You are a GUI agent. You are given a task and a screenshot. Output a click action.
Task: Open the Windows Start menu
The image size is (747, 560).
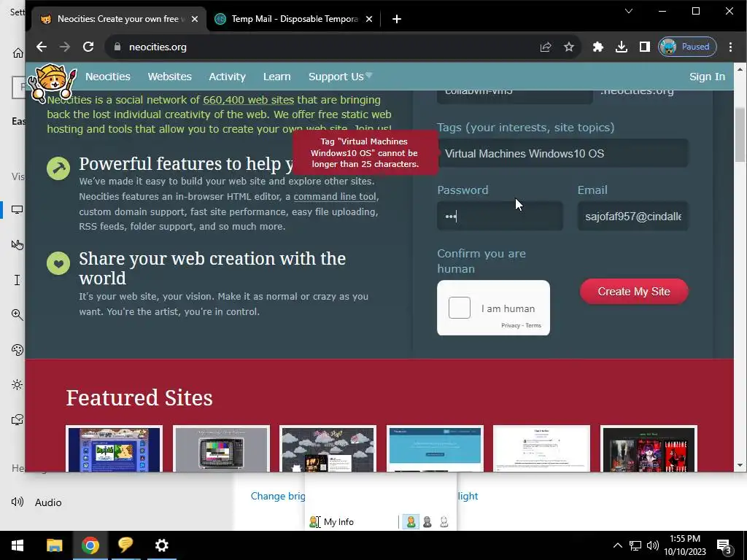click(x=18, y=545)
